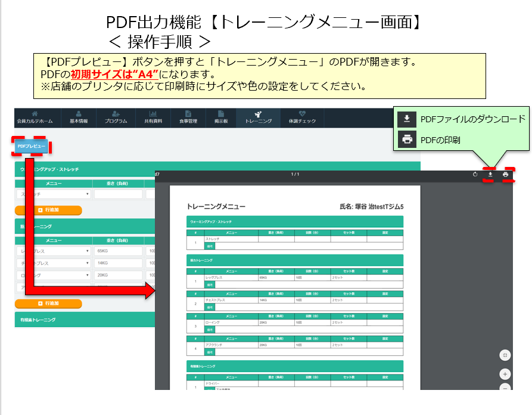
Task: Click the PDF download icon in viewer toolbar
Action: click(x=490, y=175)
